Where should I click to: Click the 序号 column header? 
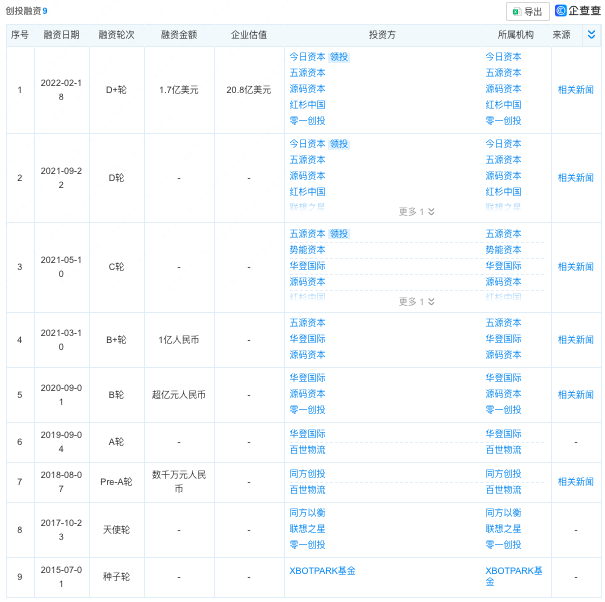click(x=20, y=35)
